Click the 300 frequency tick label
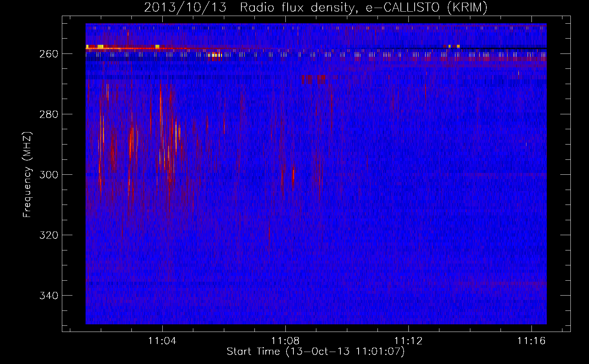Viewport: 589px width, 364px height. [x=49, y=175]
